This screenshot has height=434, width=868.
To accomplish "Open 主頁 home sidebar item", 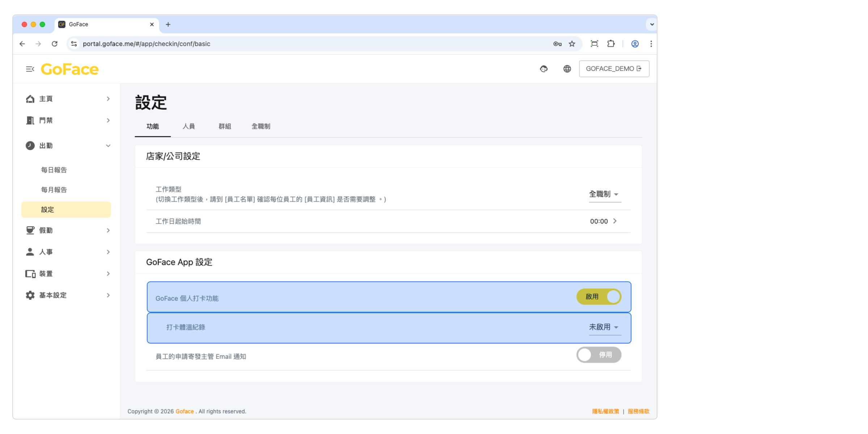I will [x=46, y=99].
